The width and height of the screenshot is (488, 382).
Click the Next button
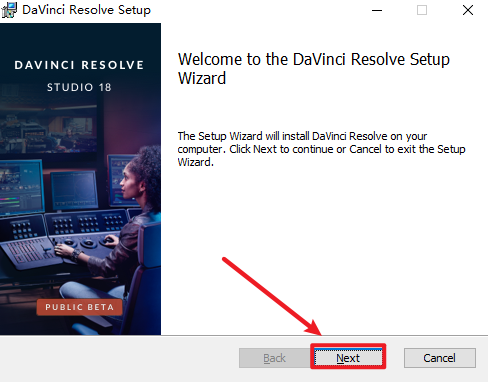pyautogui.click(x=348, y=358)
